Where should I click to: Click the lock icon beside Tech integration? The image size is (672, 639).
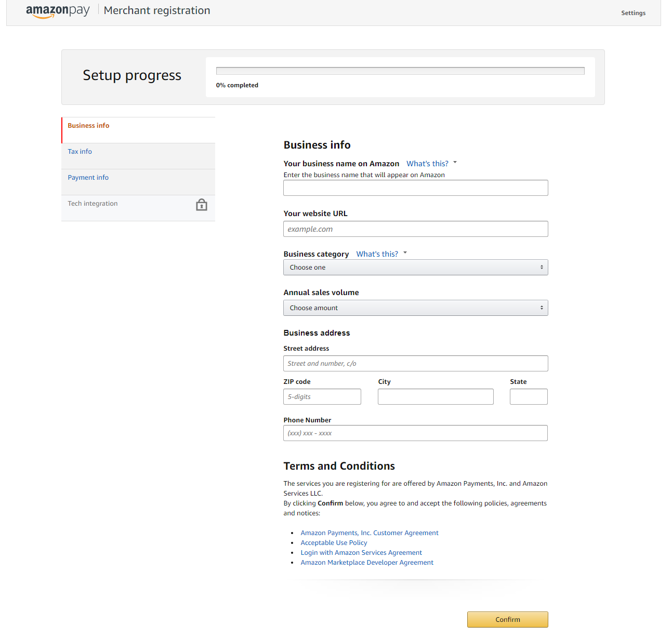point(202,205)
